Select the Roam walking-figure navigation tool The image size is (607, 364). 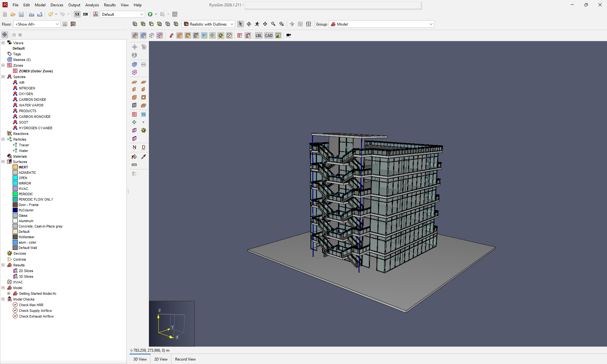point(257,24)
